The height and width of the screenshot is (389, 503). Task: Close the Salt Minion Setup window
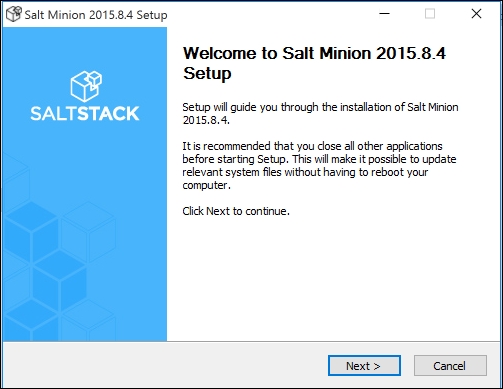tap(476, 14)
